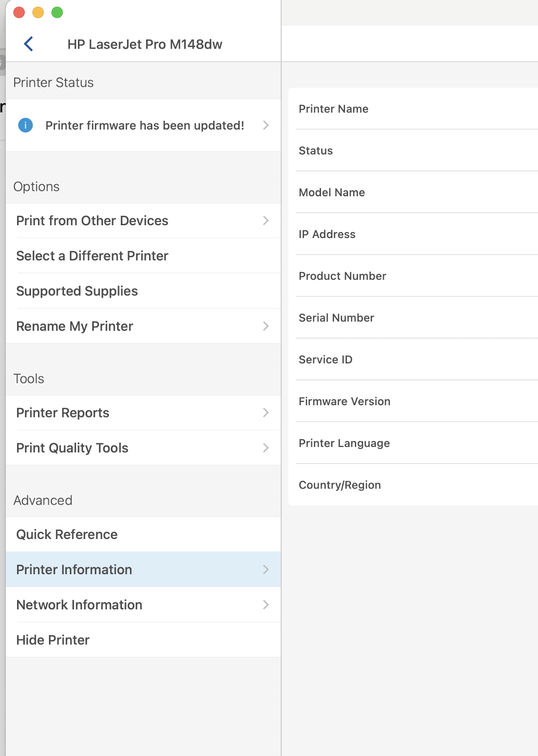Open the Rename My Printer chevron

point(266,326)
